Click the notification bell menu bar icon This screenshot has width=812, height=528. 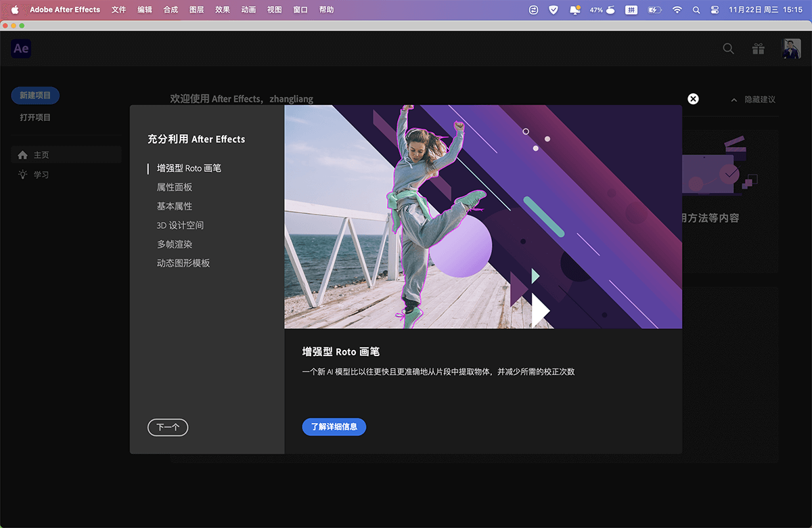tap(575, 10)
